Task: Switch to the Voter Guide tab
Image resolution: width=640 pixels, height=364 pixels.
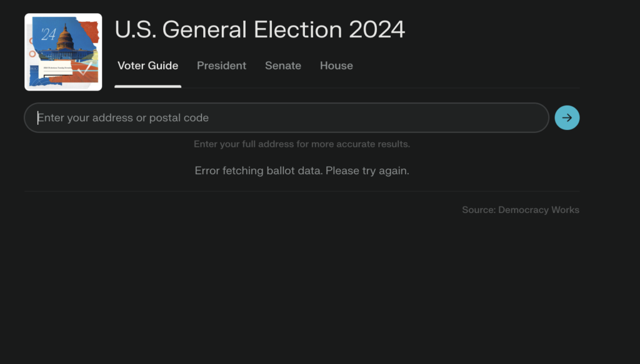Action: pyautogui.click(x=147, y=66)
